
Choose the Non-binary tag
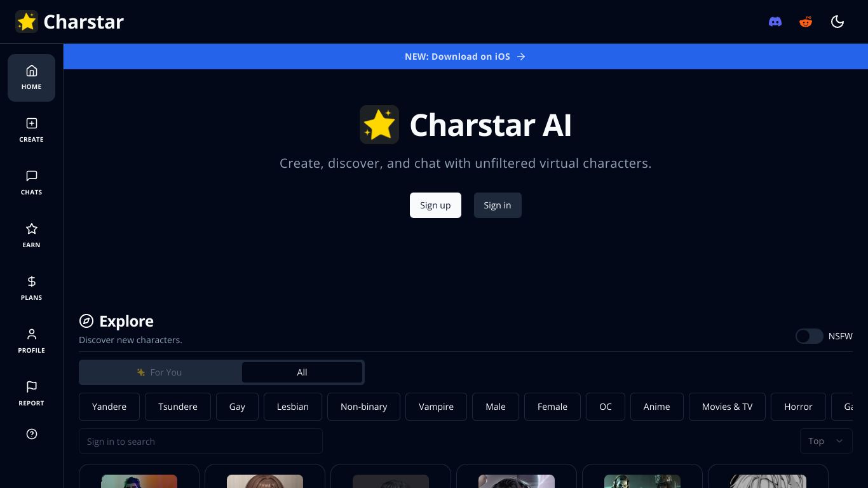pos(363,407)
